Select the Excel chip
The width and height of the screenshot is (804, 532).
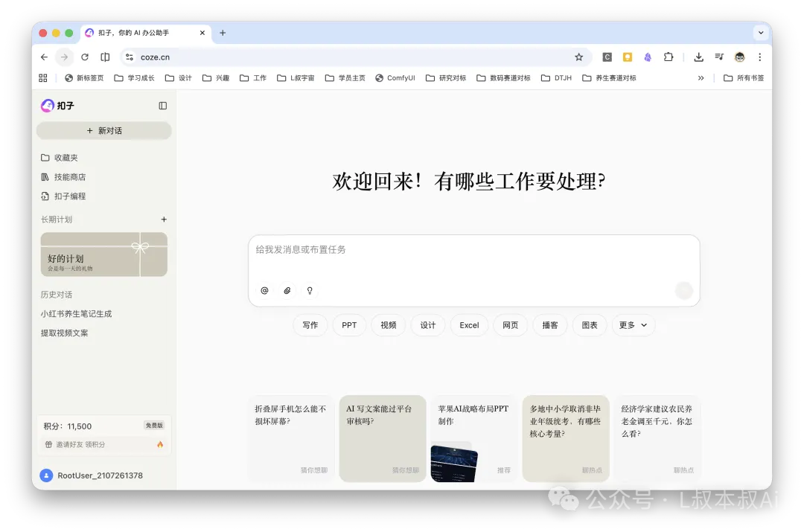click(469, 325)
